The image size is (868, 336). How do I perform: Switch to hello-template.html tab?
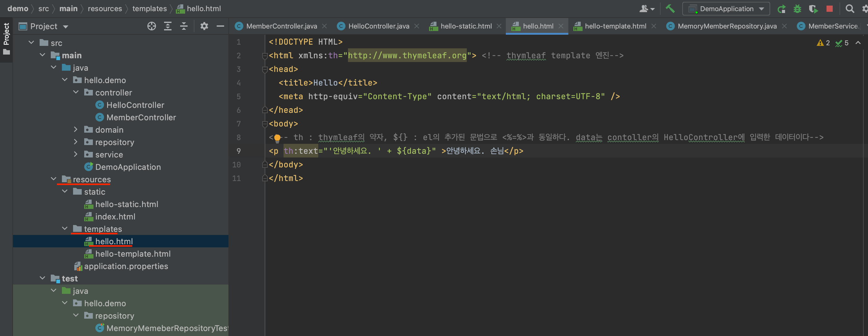pos(615,26)
